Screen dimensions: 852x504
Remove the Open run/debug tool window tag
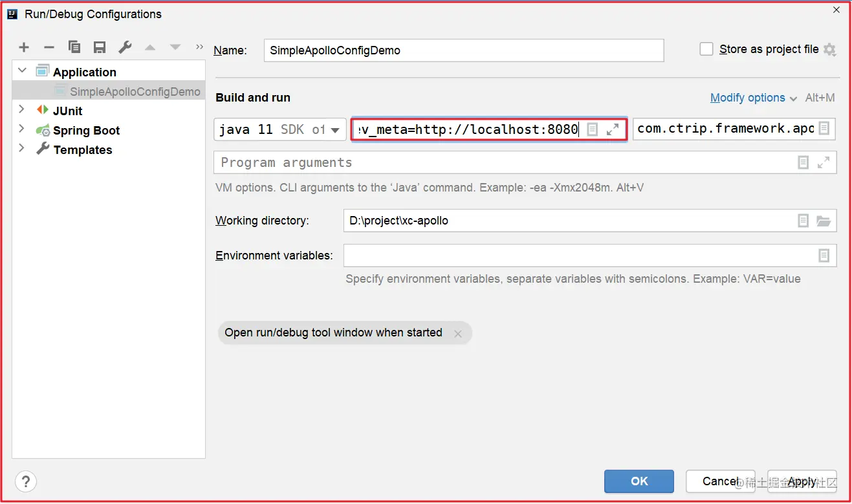tap(458, 334)
